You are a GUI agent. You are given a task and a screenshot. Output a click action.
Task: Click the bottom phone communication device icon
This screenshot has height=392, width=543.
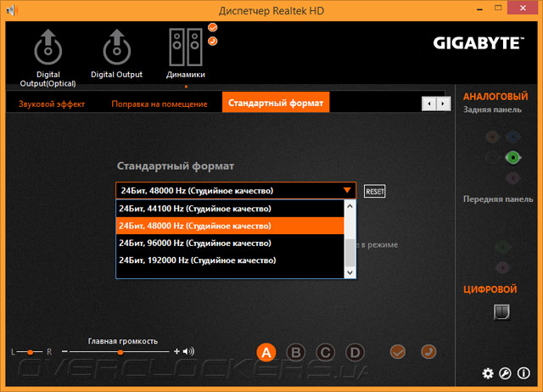428,352
